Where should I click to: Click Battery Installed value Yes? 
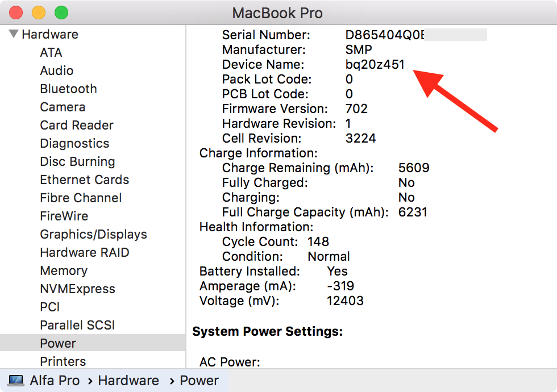coord(338,272)
